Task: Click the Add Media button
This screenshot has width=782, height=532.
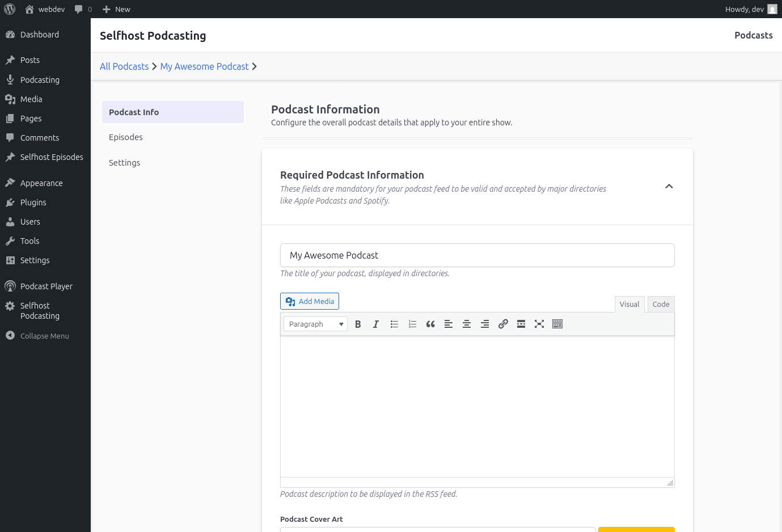Action: coord(310,301)
